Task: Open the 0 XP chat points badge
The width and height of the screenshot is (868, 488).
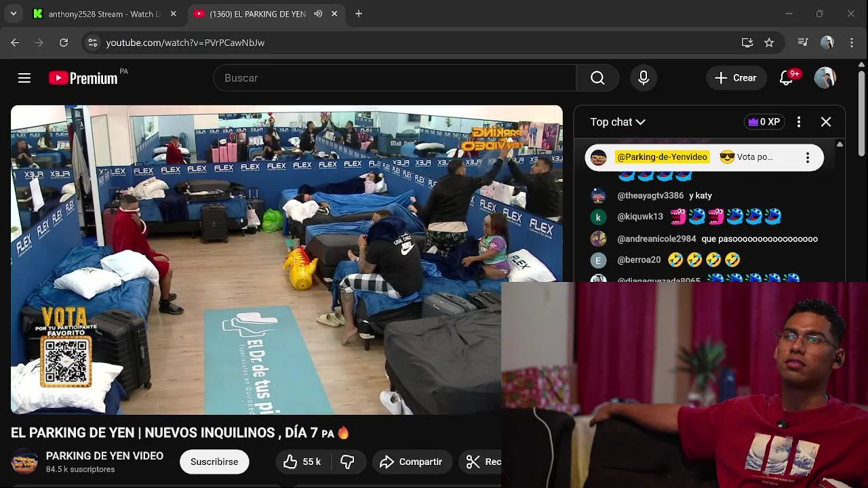Action: pos(764,122)
